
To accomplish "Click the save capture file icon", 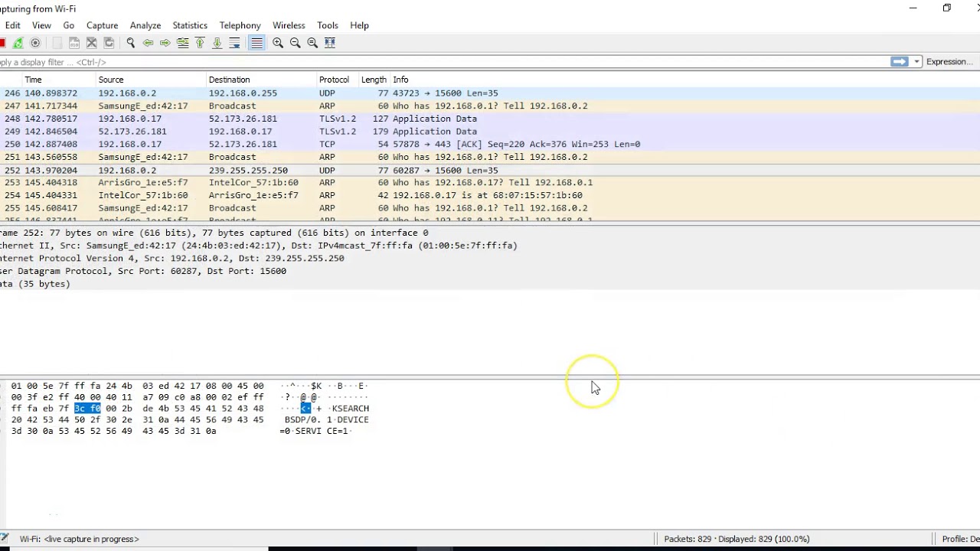I will 75,43.
